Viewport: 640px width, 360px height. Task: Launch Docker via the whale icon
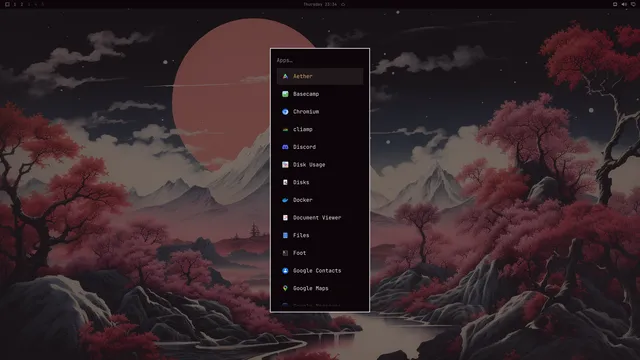(285, 200)
